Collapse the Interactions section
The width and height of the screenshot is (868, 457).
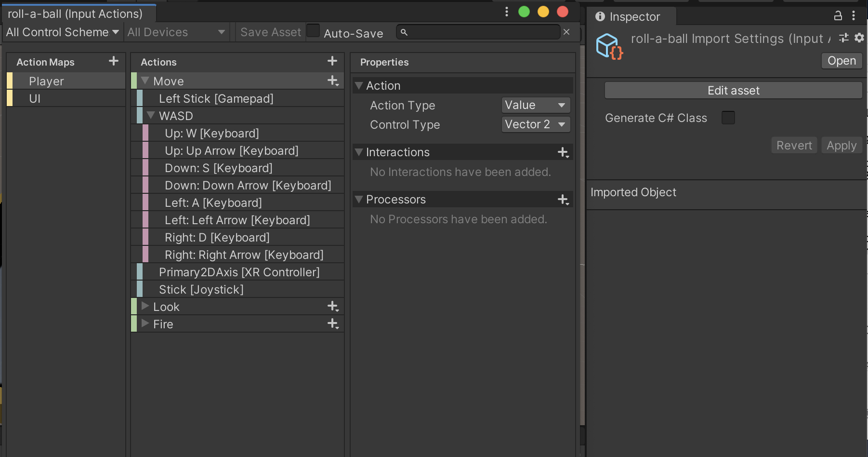point(359,152)
